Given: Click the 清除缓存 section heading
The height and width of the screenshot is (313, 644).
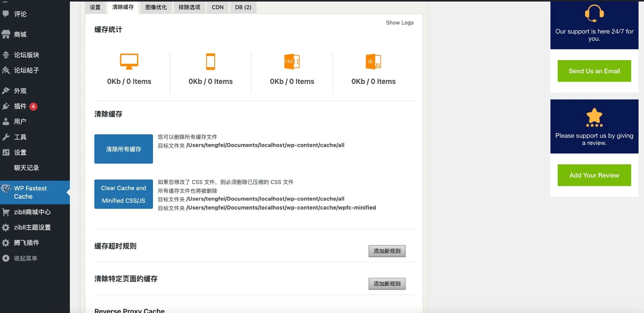Looking at the screenshot, I should tap(108, 114).
